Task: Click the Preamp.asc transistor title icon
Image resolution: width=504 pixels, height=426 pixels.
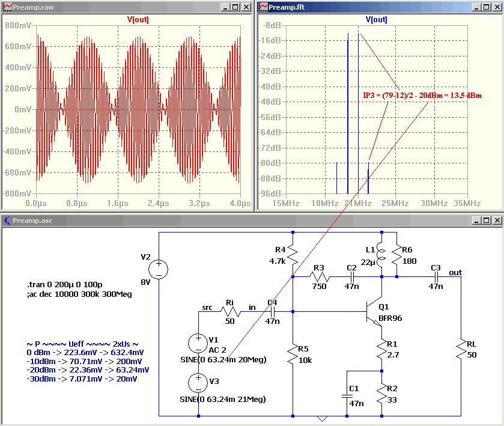Action: click(x=7, y=221)
